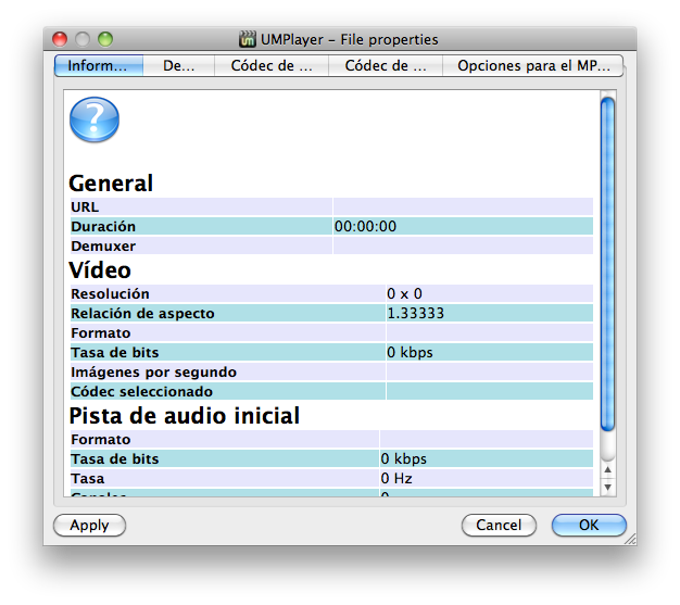Image resolution: width=680 pixels, height=605 pixels.
Task: Click the URL row label
Action: pyautogui.click(x=85, y=207)
